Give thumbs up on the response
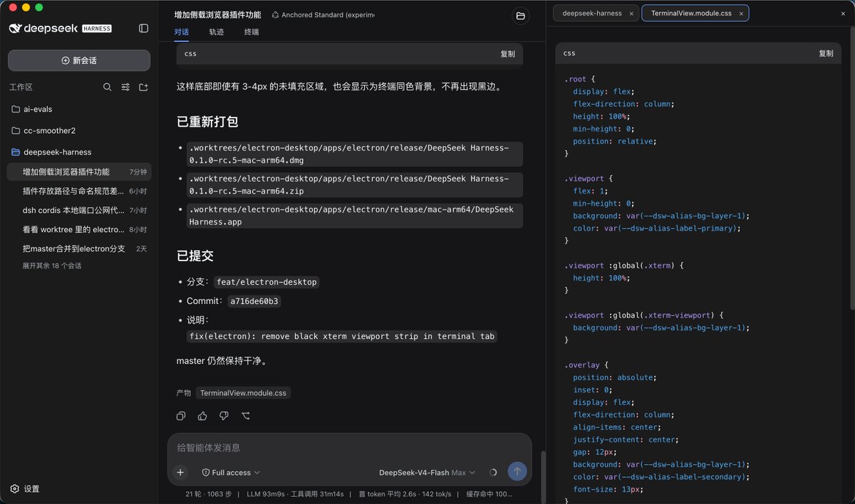 (202, 416)
